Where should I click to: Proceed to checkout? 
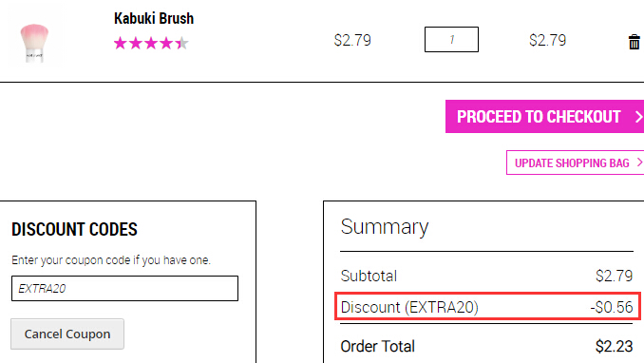544,116
